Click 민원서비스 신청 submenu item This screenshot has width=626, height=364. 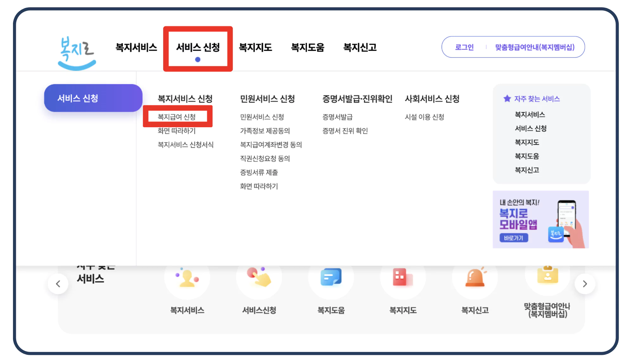[262, 117]
